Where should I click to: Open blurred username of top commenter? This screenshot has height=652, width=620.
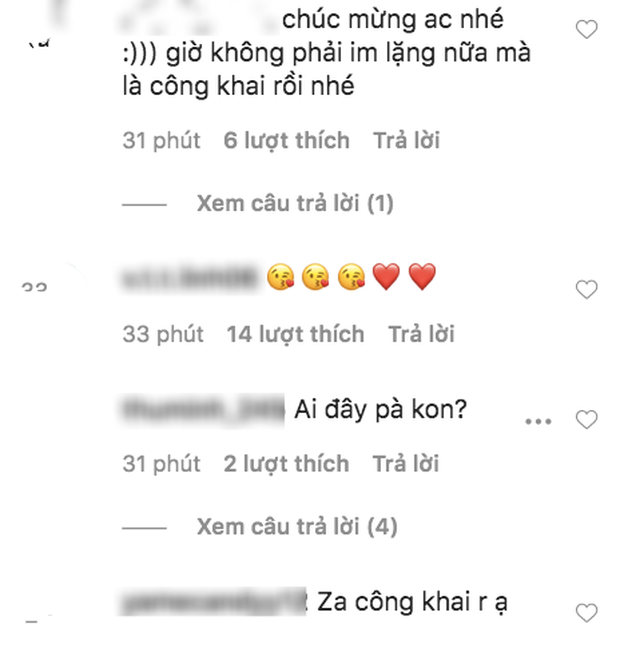click(200, 17)
